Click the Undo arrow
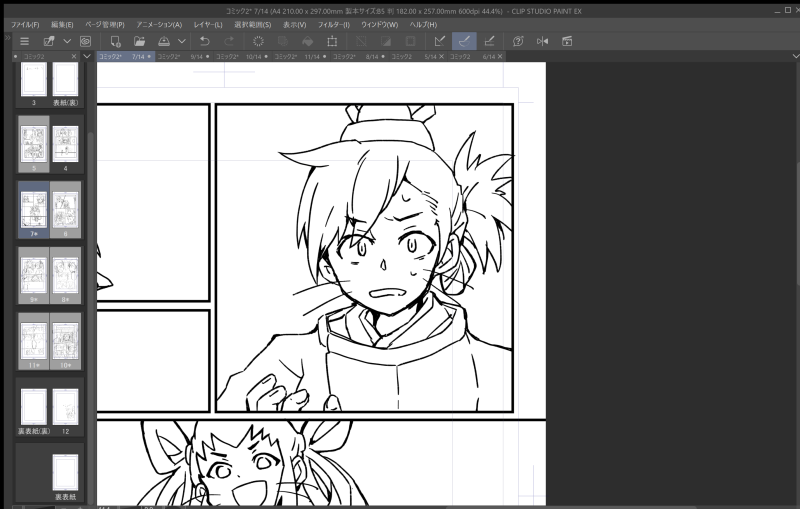The height and width of the screenshot is (509, 800). click(x=205, y=41)
